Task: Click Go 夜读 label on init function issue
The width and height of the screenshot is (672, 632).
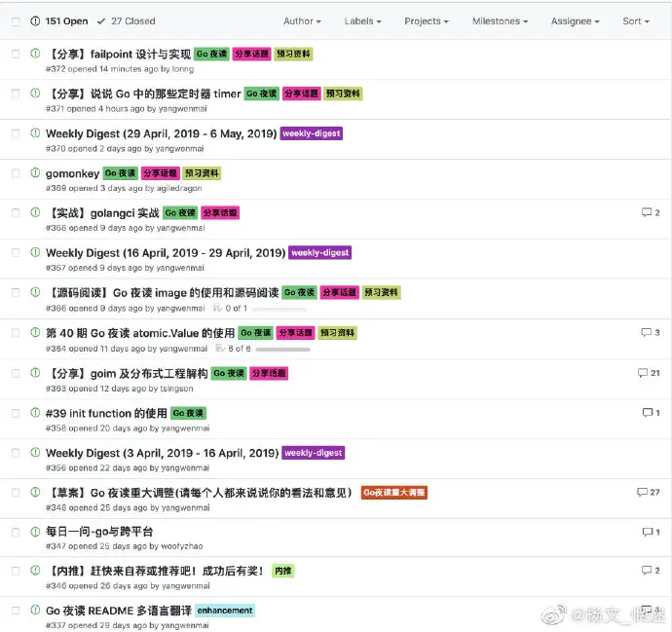Action: pyautogui.click(x=188, y=413)
